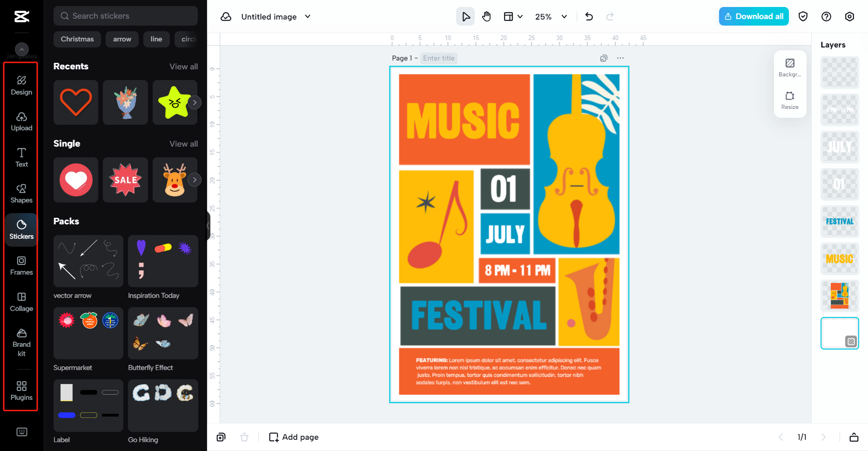This screenshot has width=868, height=451.
Task: Show more Recents stickers with arrow
Action: click(195, 102)
